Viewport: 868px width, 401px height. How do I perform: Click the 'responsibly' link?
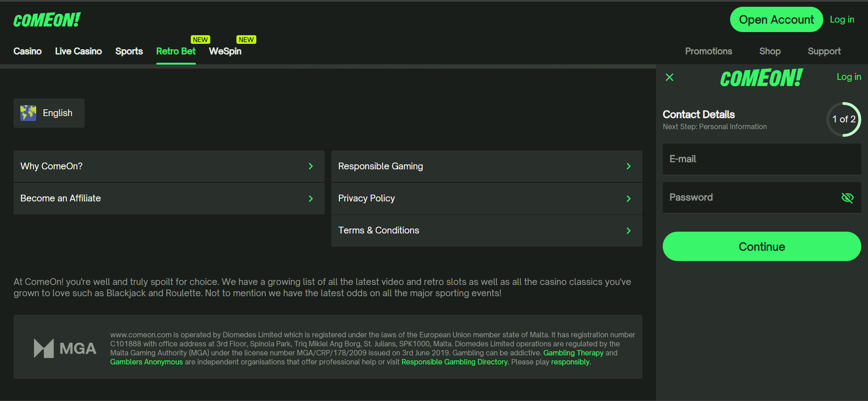(x=570, y=362)
